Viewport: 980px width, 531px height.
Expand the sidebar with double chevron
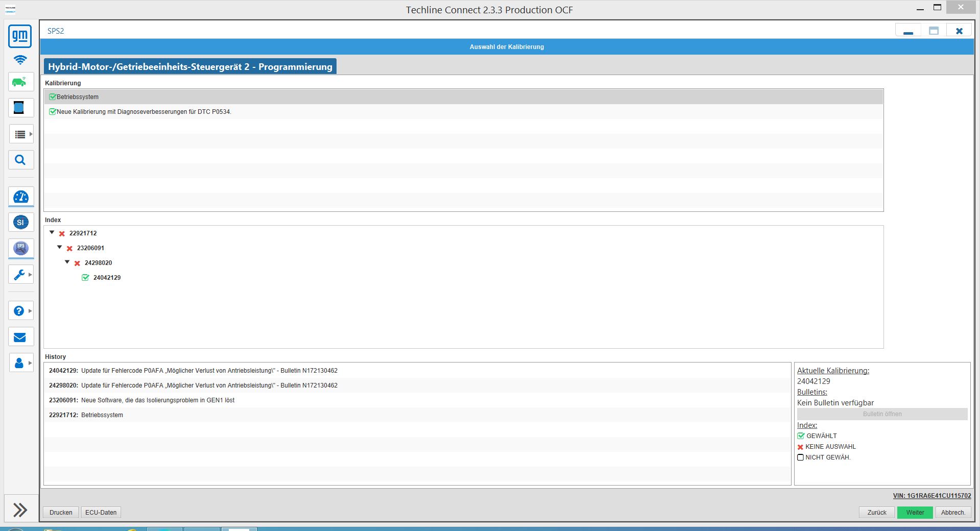pos(20,510)
